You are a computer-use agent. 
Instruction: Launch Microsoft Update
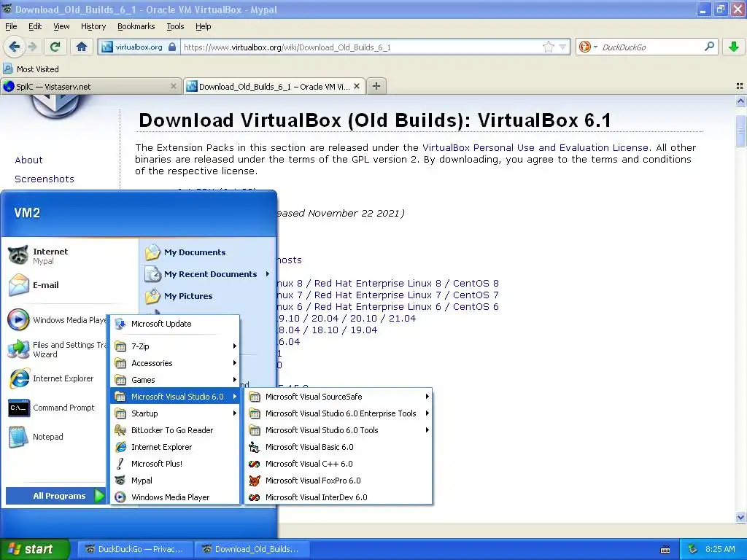click(175, 324)
